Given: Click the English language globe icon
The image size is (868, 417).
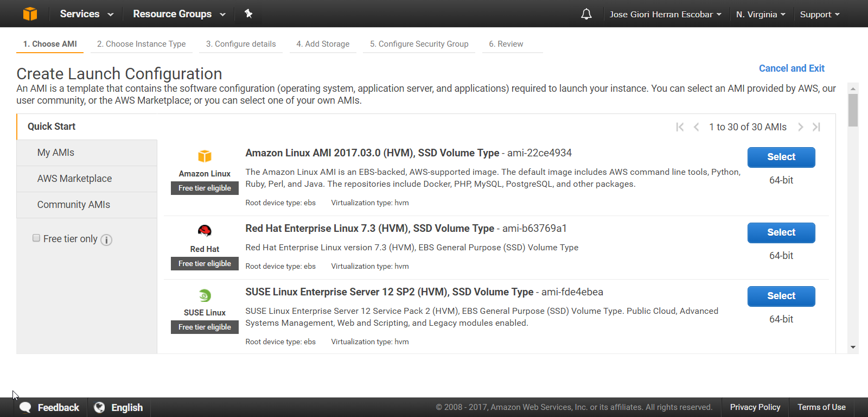Looking at the screenshot, I should click(99, 407).
